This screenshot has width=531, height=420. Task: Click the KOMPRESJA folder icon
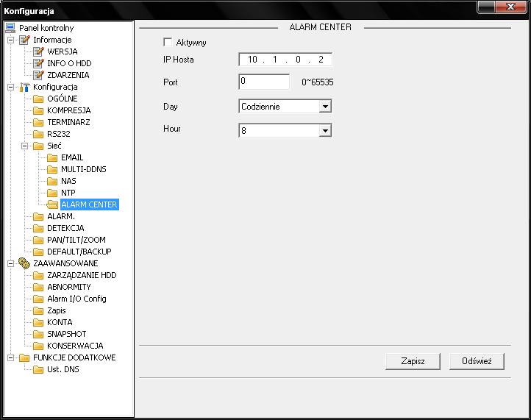click(39, 110)
